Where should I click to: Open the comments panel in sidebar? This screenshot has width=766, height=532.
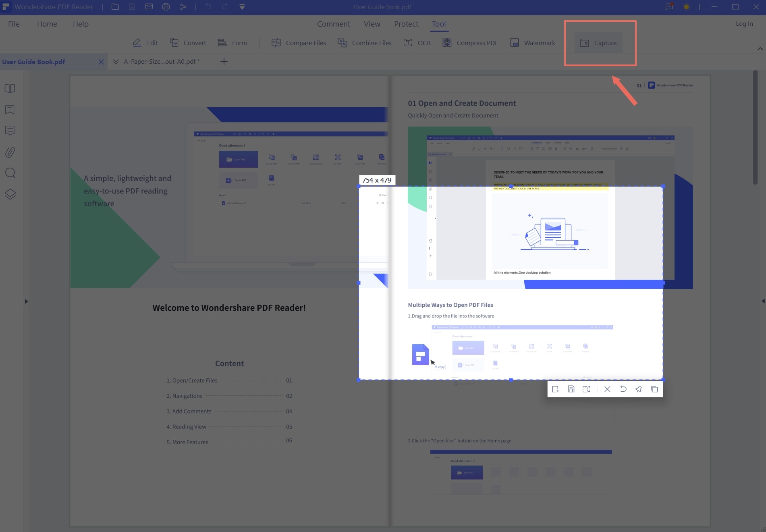coord(10,131)
